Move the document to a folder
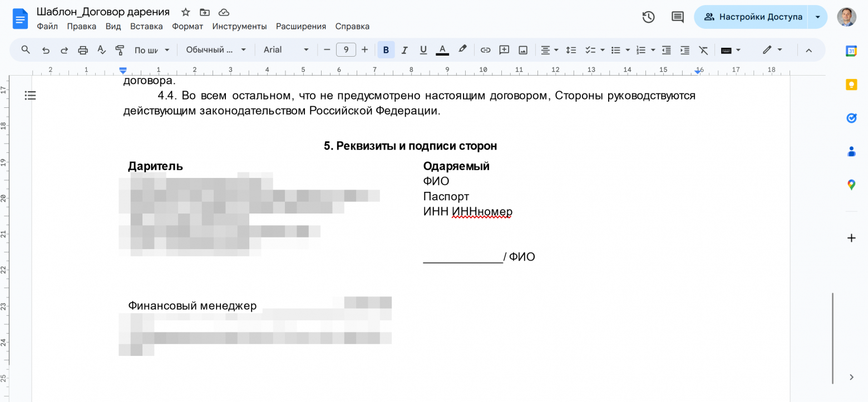 pyautogui.click(x=205, y=12)
